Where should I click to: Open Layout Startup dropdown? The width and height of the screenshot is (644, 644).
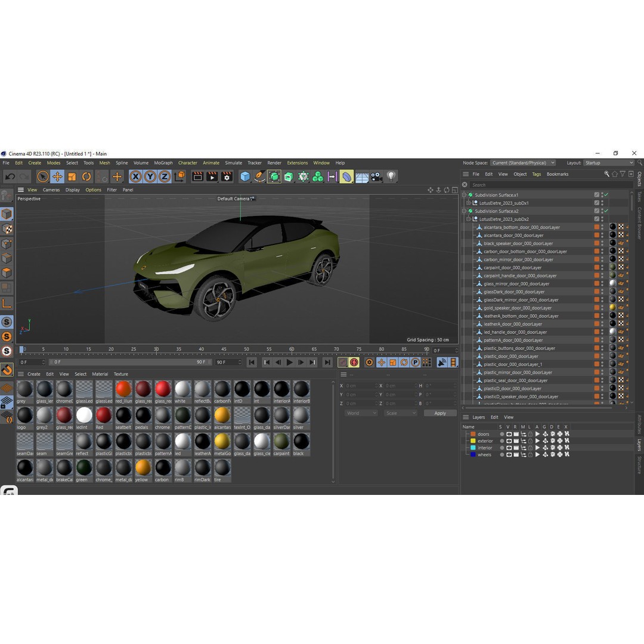[609, 163]
